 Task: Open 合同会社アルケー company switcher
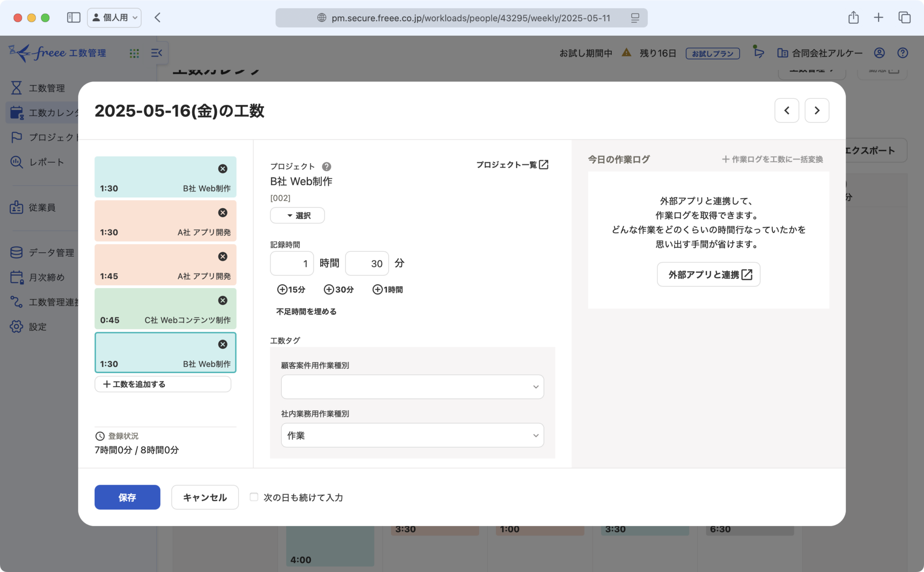click(820, 53)
